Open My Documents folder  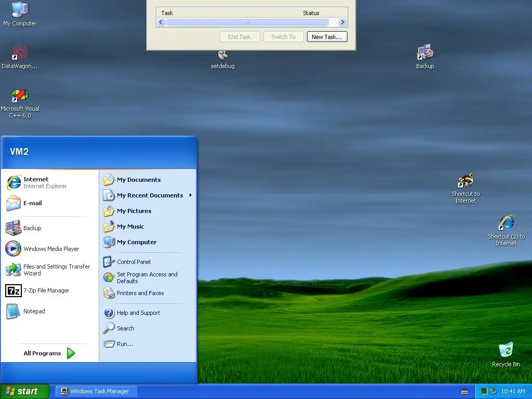tap(148, 180)
